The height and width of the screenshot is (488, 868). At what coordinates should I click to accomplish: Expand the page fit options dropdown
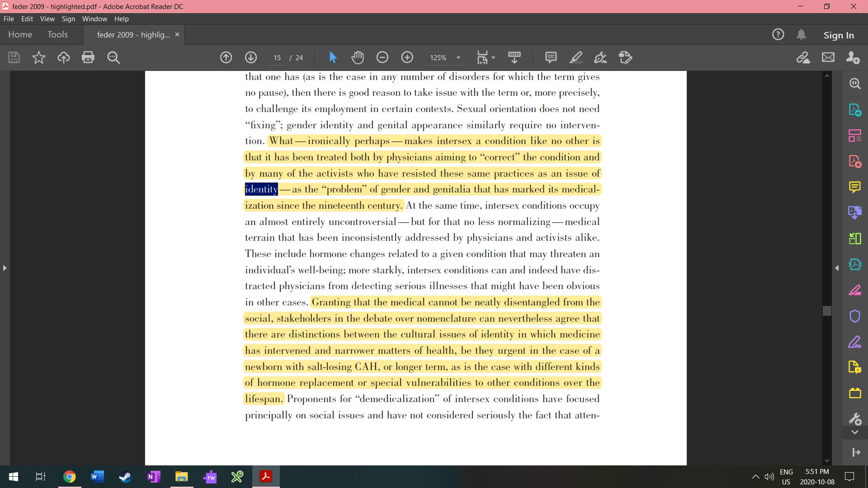pyautogui.click(x=493, y=57)
